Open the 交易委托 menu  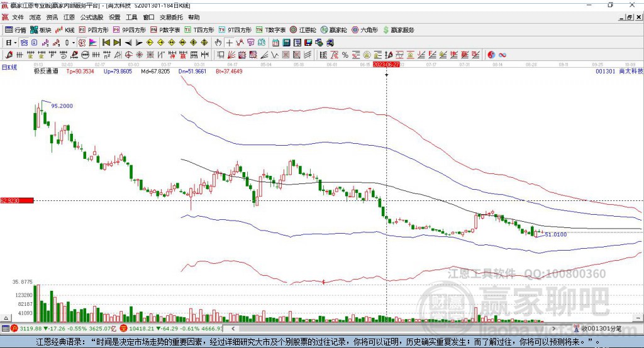pos(171,17)
